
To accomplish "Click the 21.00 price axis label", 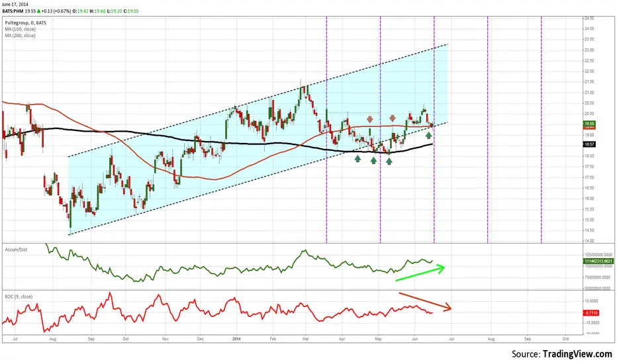I will 589,93.
